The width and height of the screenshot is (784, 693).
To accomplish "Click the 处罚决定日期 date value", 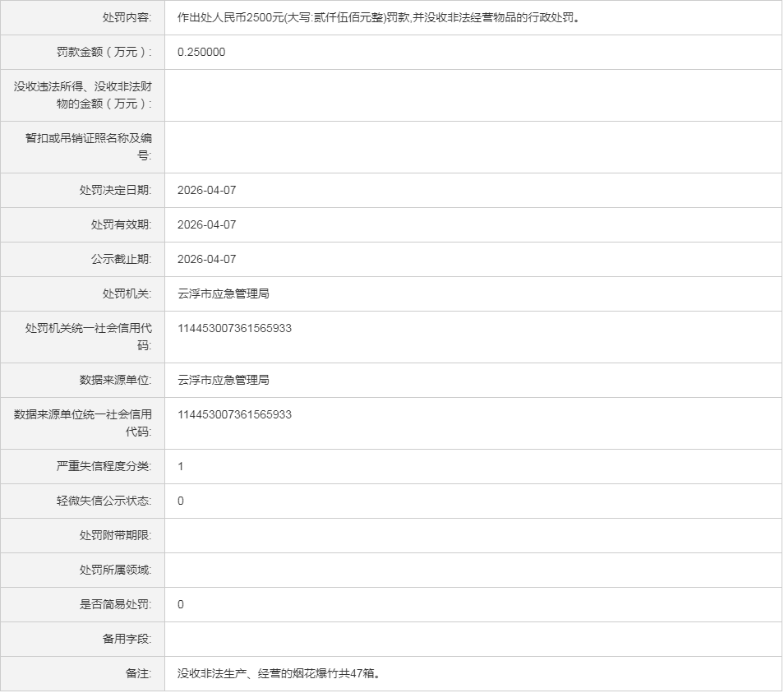I will (206, 190).
